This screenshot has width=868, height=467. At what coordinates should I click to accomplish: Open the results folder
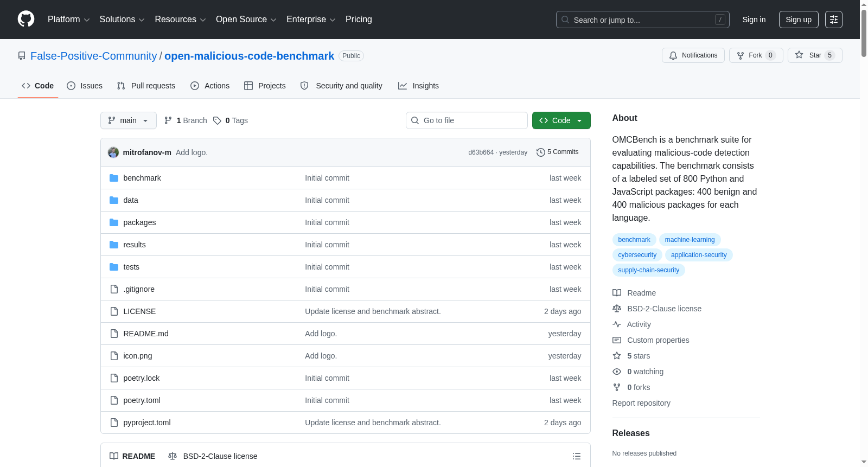pyautogui.click(x=135, y=245)
